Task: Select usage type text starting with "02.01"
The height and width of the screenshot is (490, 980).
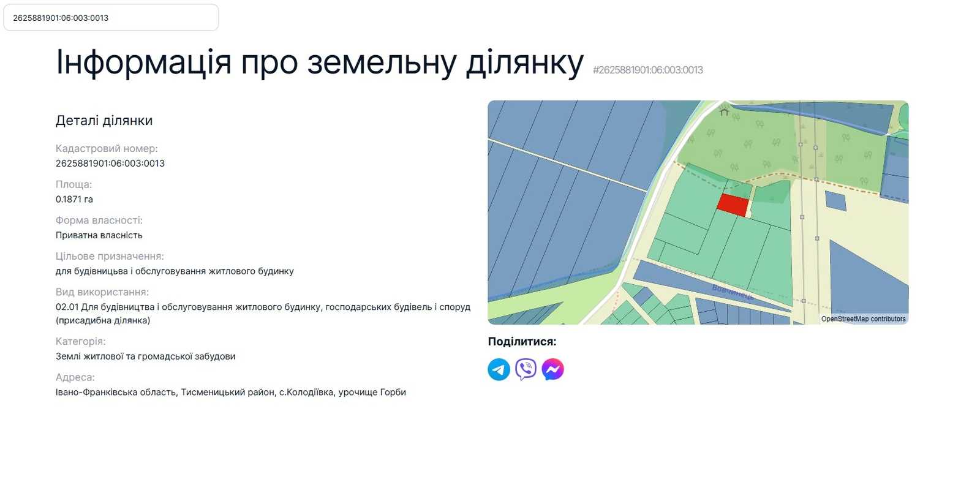Action: [x=263, y=314]
